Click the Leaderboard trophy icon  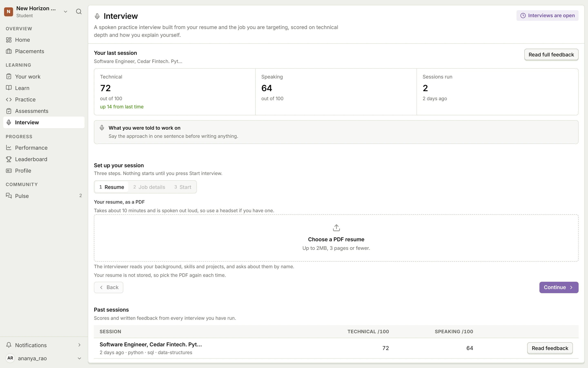tap(9, 159)
